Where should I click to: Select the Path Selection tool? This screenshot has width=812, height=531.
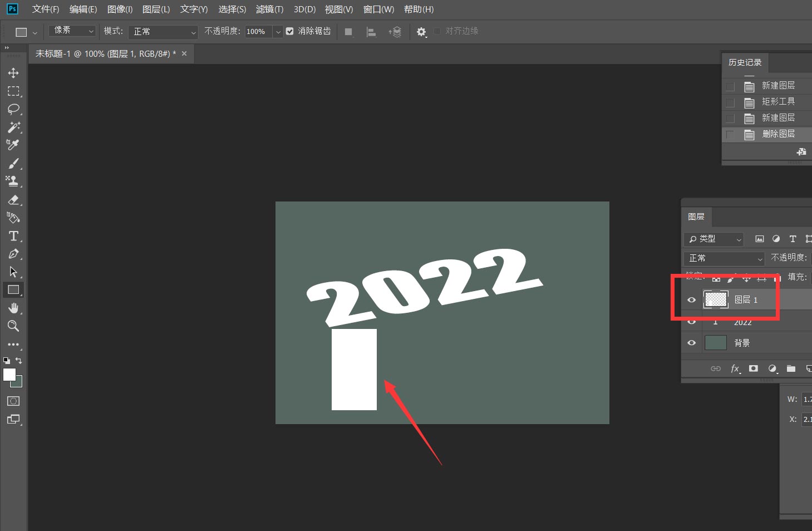[x=13, y=272]
